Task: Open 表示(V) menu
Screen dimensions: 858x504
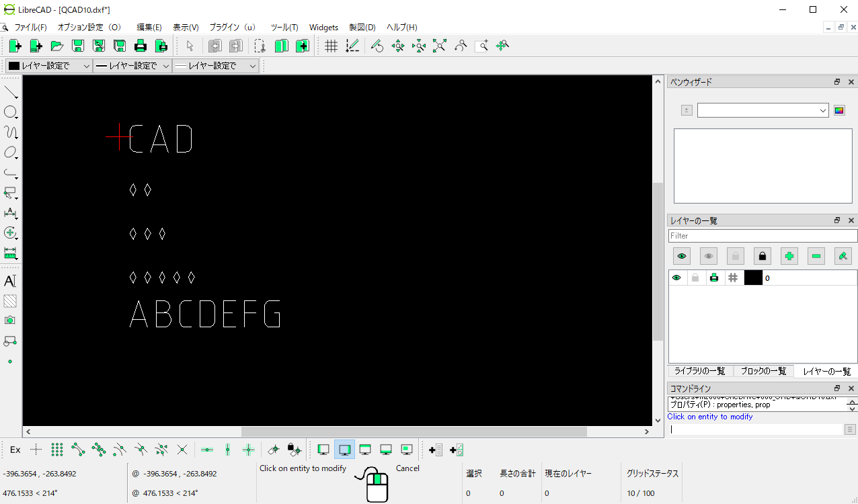Action: 186,28
